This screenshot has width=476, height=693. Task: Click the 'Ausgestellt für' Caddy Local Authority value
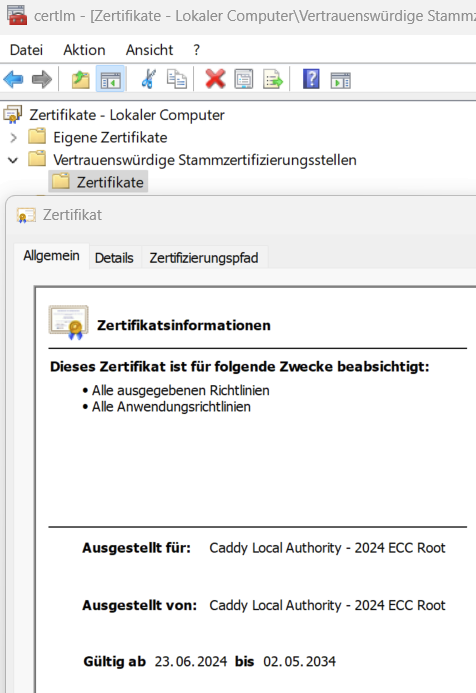click(x=327, y=548)
